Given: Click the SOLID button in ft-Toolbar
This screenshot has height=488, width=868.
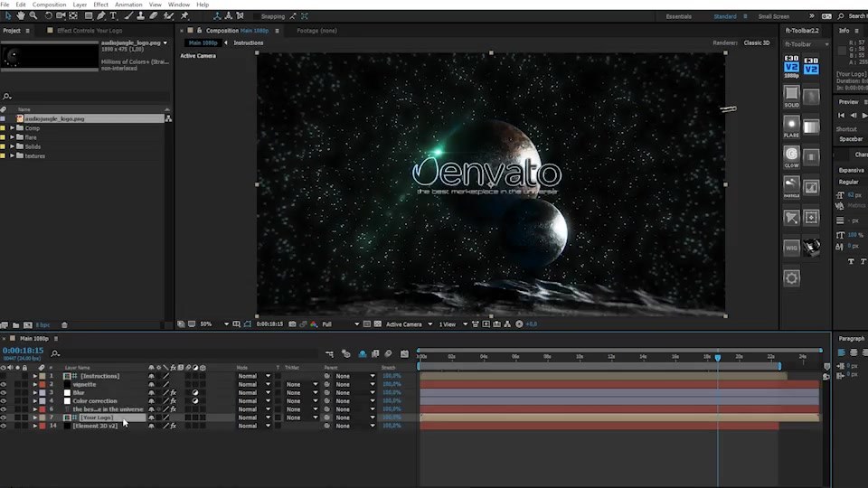Looking at the screenshot, I should tap(792, 97).
